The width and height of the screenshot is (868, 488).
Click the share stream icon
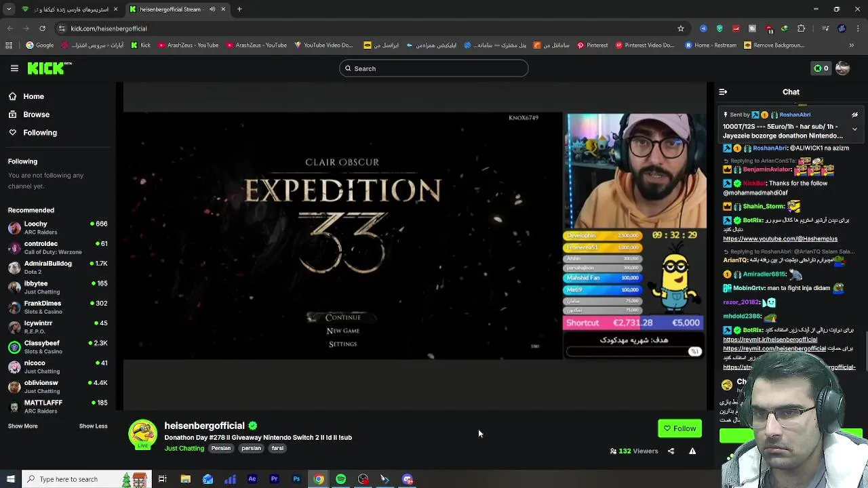pos(671,451)
